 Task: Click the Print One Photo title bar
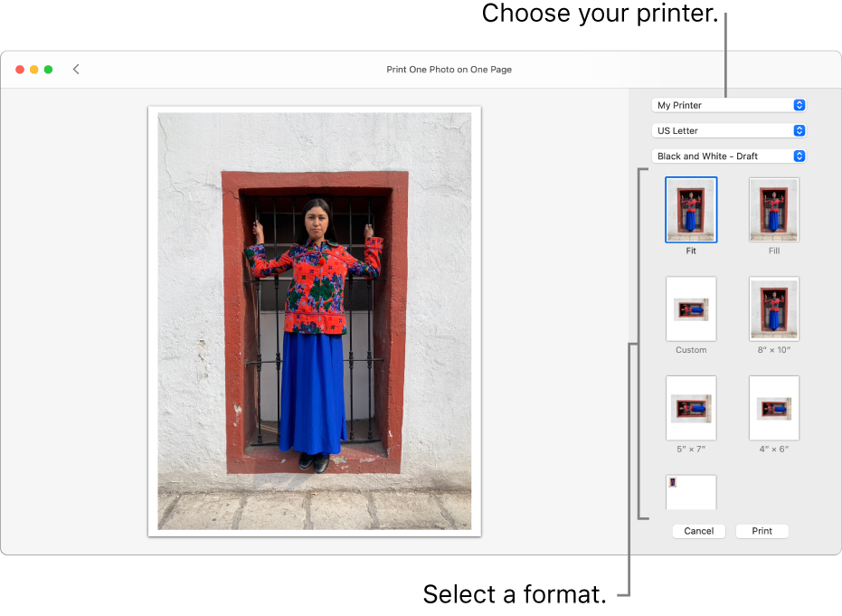click(x=449, y=69)
